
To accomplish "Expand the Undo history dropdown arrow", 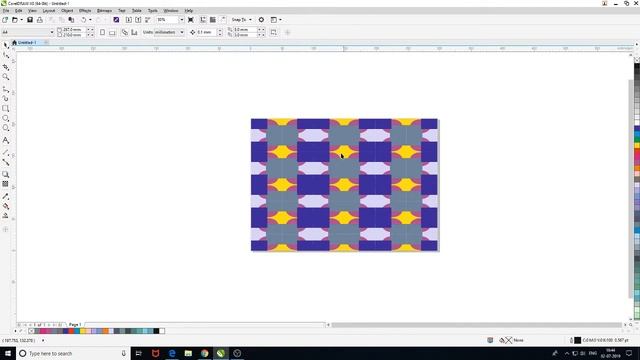I will 90,20.
